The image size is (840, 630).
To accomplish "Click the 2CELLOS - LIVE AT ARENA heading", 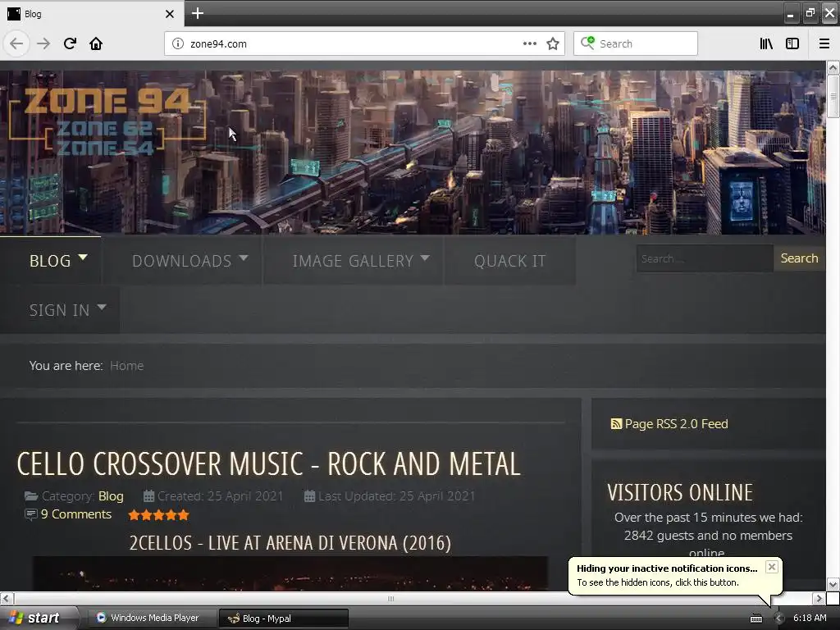I will tap(290, 543).
